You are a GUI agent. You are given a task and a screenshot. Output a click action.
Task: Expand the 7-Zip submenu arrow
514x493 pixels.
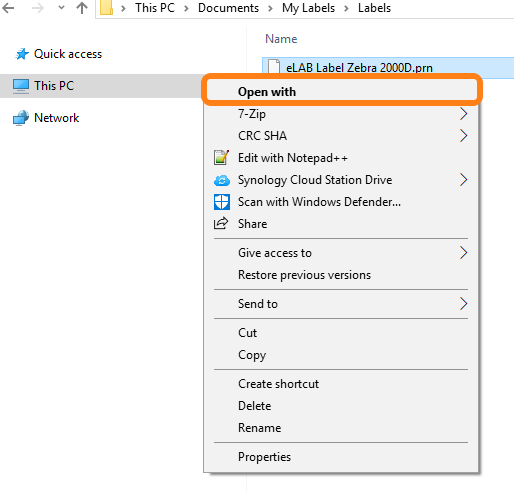point(463,114)
